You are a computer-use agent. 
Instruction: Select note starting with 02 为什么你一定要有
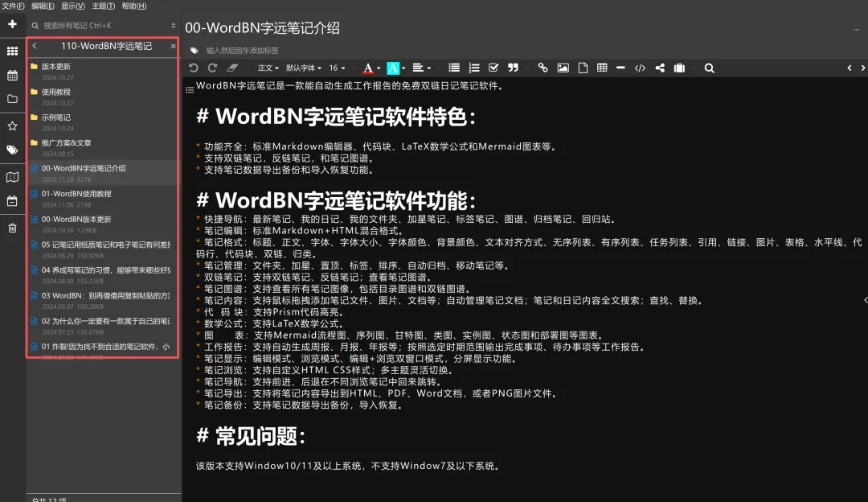tap(103, 326)
